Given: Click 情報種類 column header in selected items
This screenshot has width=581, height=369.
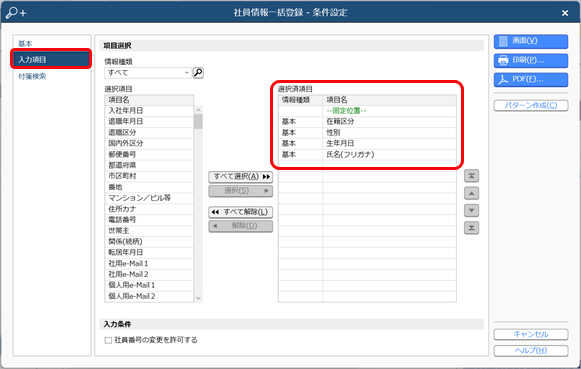Looking at the screenshot, I should tap(301, 100).
